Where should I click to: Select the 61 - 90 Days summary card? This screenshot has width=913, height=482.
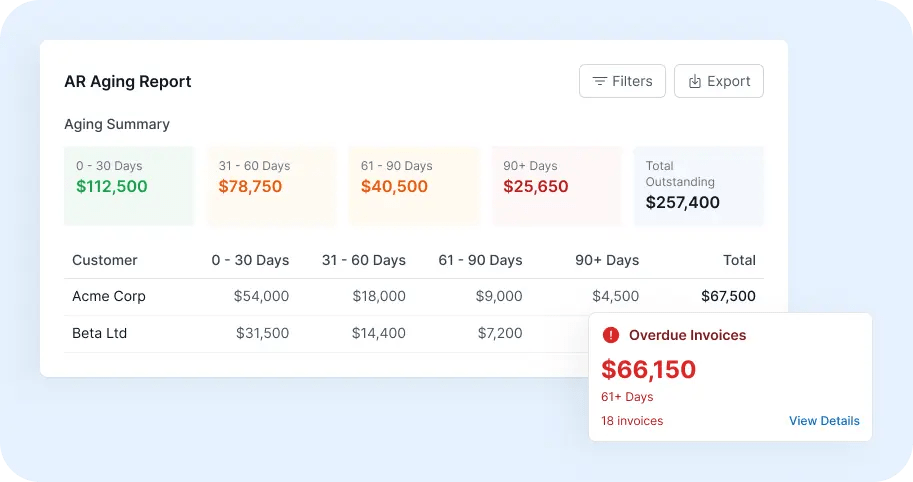(413, 186)
